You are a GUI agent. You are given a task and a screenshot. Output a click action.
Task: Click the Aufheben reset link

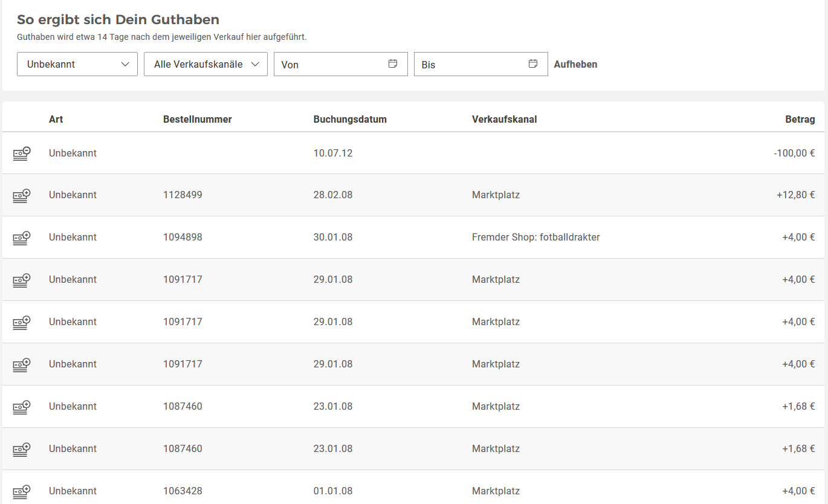575,64
